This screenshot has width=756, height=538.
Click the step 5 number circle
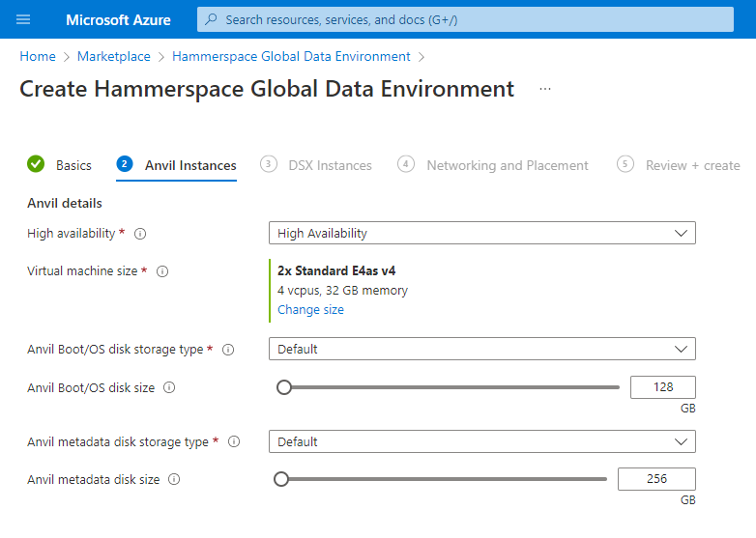tap(625, 164)
